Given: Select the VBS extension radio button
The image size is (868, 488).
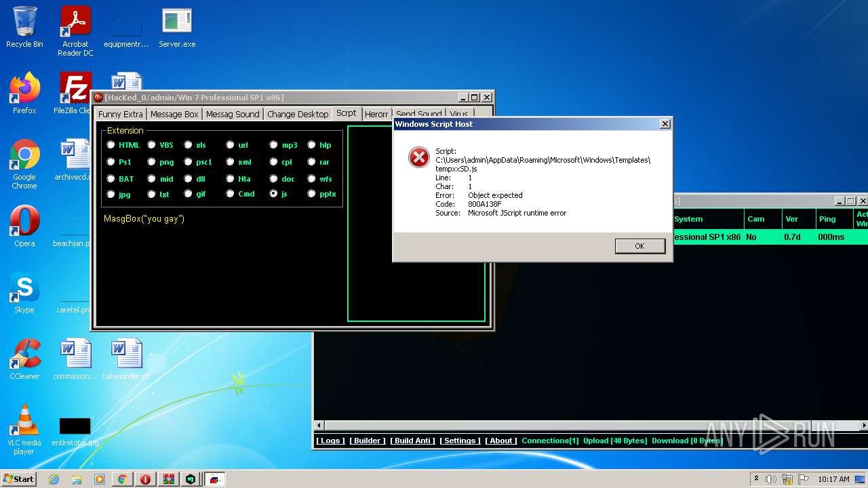Looking at the screenshot, I should [151, 145].
